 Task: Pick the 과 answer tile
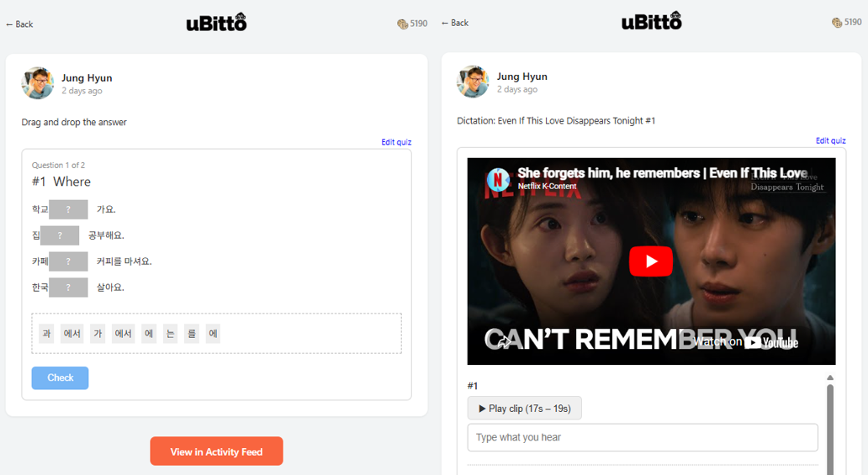[x=46, y=334]
